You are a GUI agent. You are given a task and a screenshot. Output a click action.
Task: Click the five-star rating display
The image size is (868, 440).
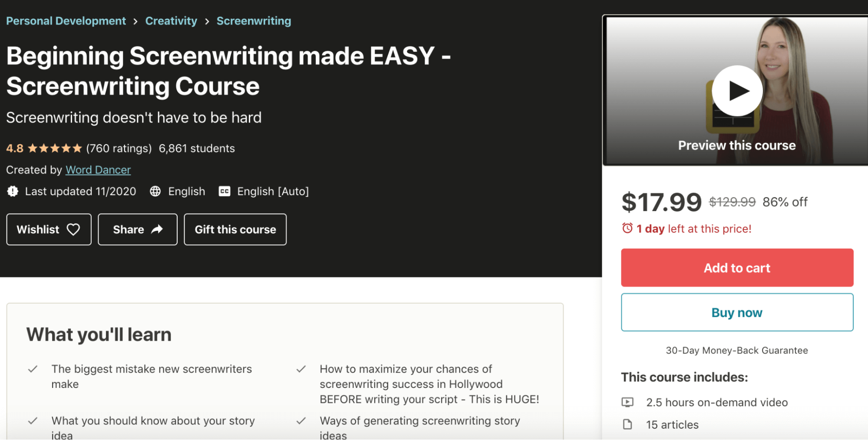(x=55, y=149)
